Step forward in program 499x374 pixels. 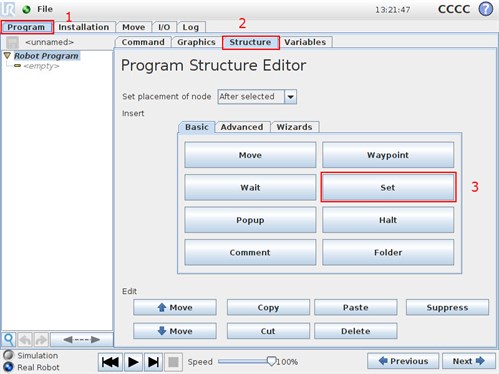(x=153, y=362)
